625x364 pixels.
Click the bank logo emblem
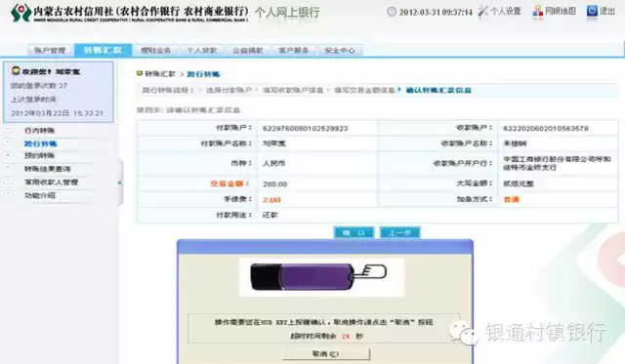(21, 13)
